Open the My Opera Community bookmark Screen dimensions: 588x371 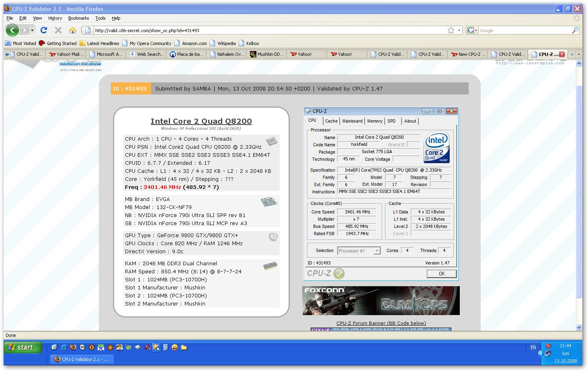[147, 43]
